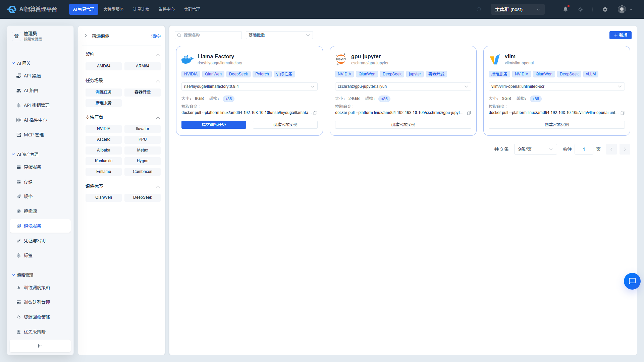
Task: Toggle the ARM64 architecture filter
Action: [x=143, y=66]
